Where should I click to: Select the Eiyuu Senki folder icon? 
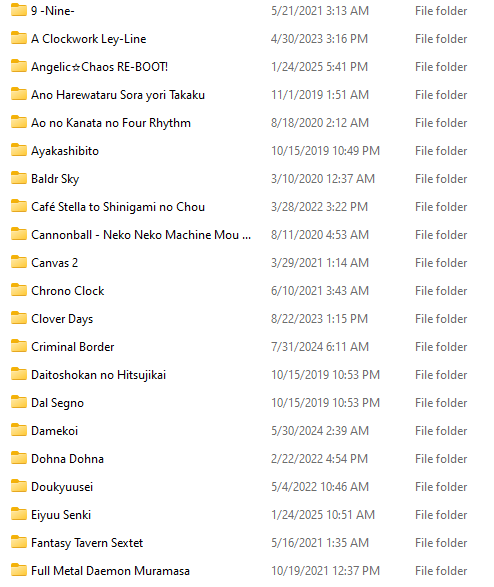(19, 514)
